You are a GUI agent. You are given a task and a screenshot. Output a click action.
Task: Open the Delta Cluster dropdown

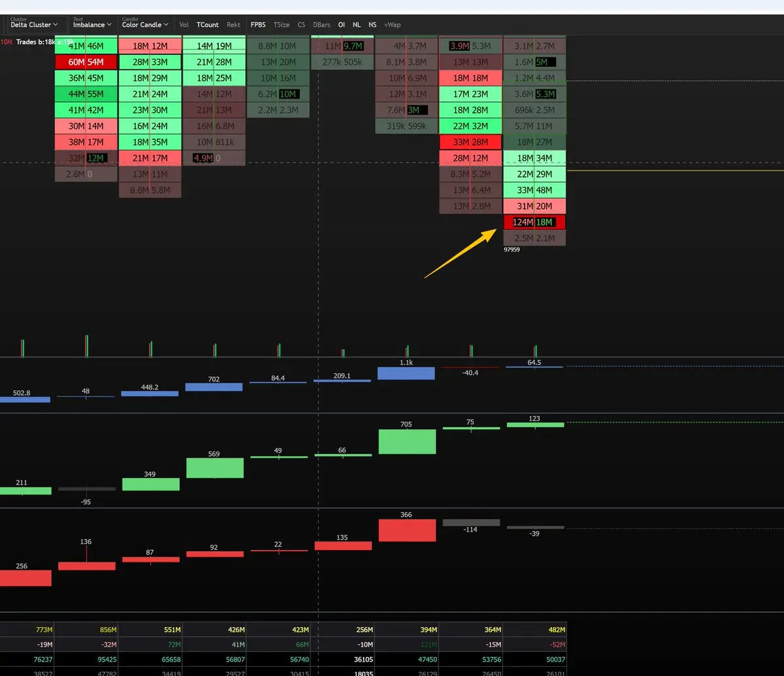34,24
